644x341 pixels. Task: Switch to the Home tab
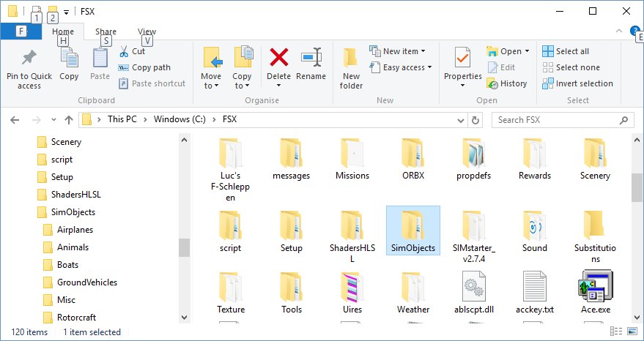pyautogui.click(x=63, y=31)
